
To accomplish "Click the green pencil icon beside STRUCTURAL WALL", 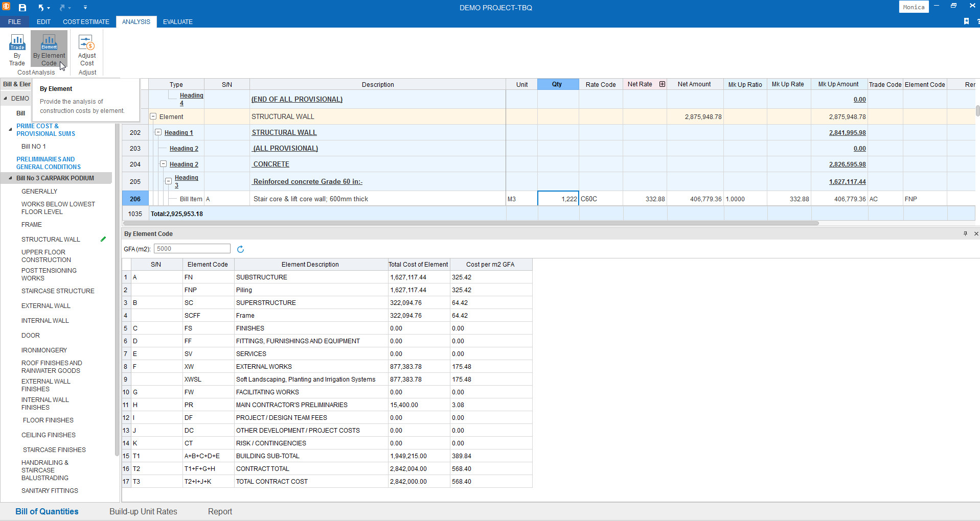I will tap(103, 239).
